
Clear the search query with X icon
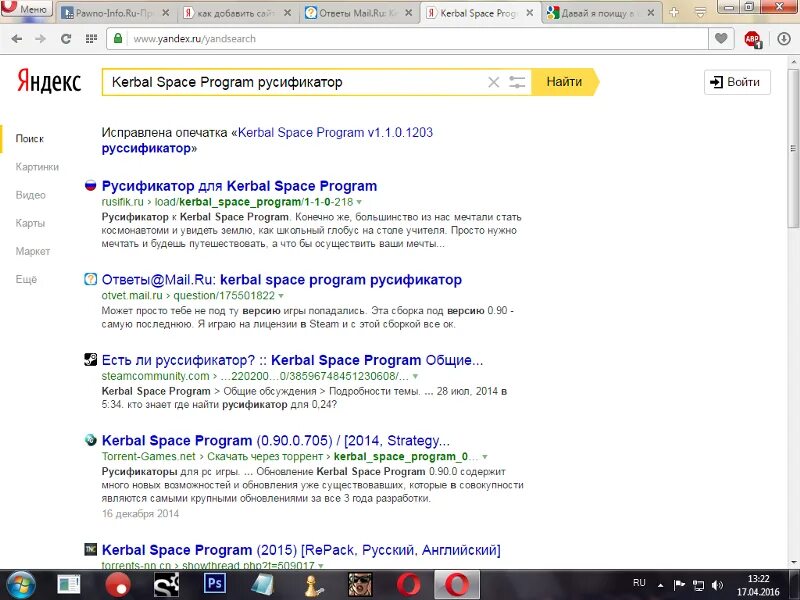[493, 82]
